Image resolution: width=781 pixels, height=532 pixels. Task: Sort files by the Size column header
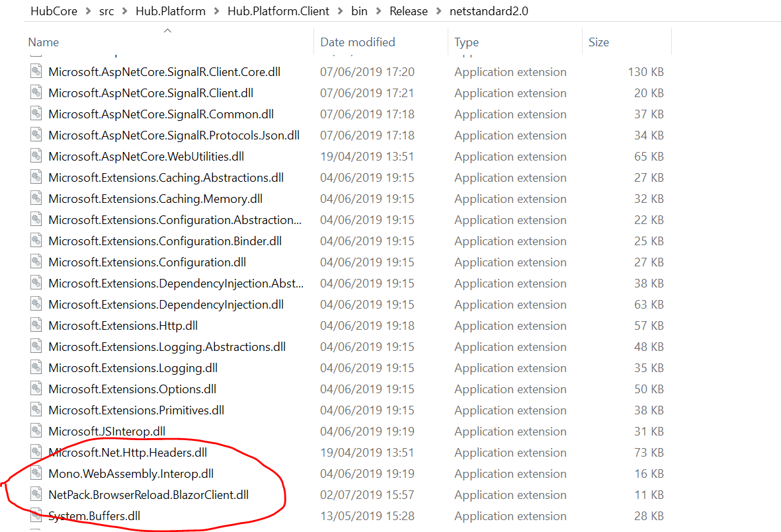598,42
